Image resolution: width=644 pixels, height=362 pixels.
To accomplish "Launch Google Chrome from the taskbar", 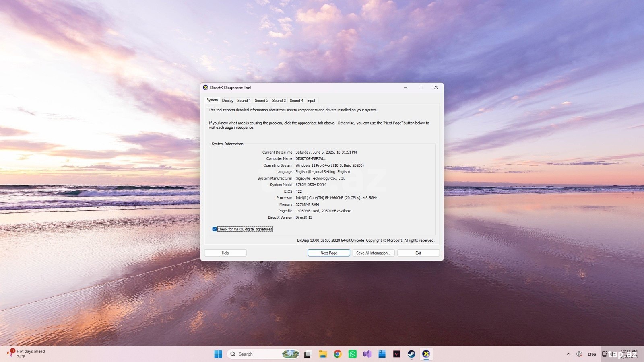I will (x=338, y=354).
